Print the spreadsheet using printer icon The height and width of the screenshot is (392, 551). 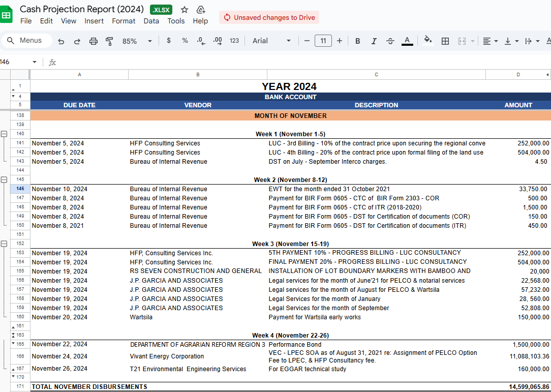pyautogui.click(x=93, y=41)
